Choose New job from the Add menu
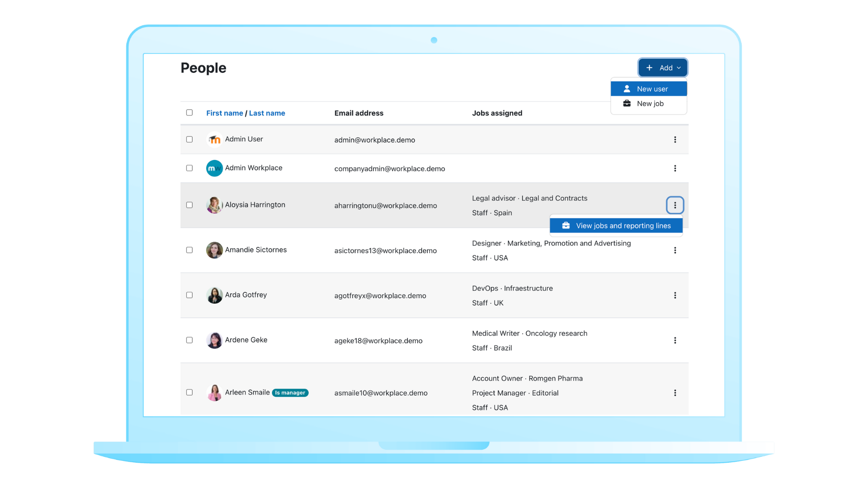 [x=649, y=103]
